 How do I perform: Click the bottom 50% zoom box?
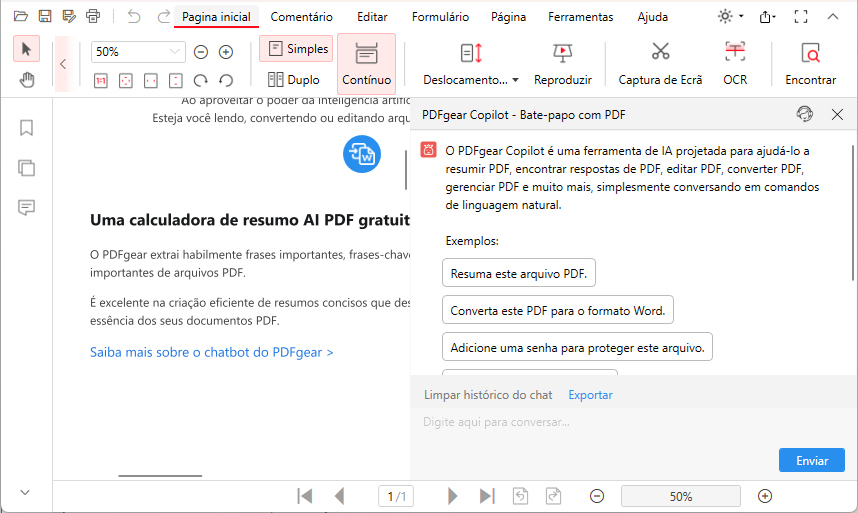tap(681, 497)
